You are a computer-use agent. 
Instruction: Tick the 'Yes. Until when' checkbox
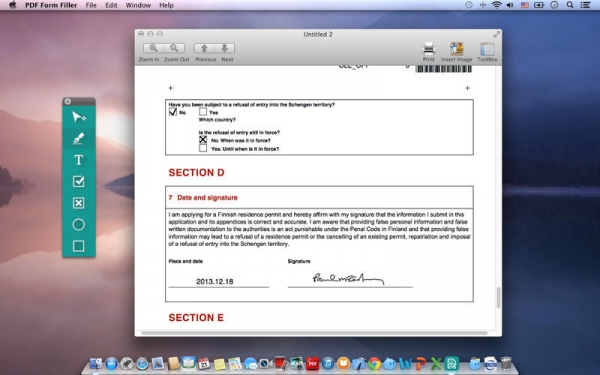(x=203, y=148)
